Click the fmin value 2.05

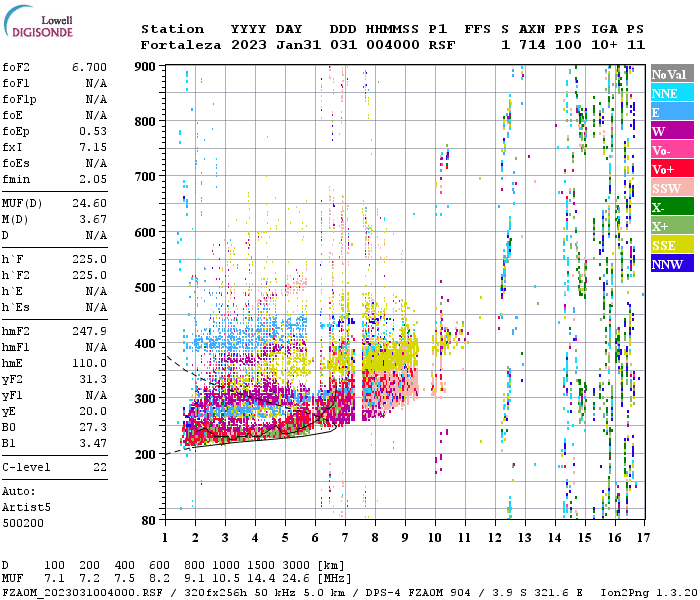pyautogui.click(x=93, y=179)
